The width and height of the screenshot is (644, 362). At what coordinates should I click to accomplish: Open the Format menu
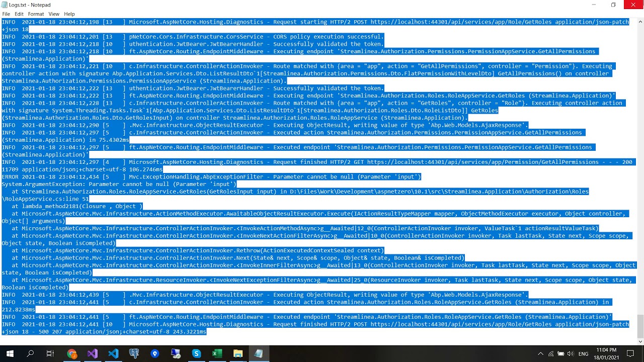point(36,14)
